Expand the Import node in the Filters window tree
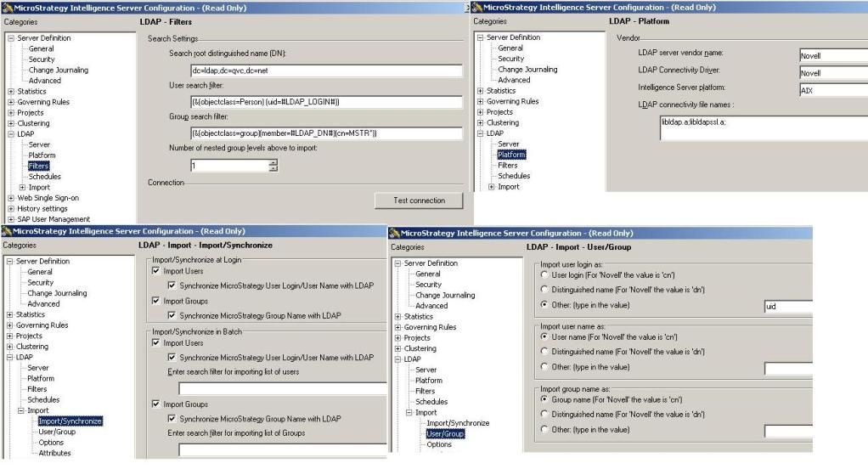The width and height of the screenshot is (868, 469). point(22,187)
